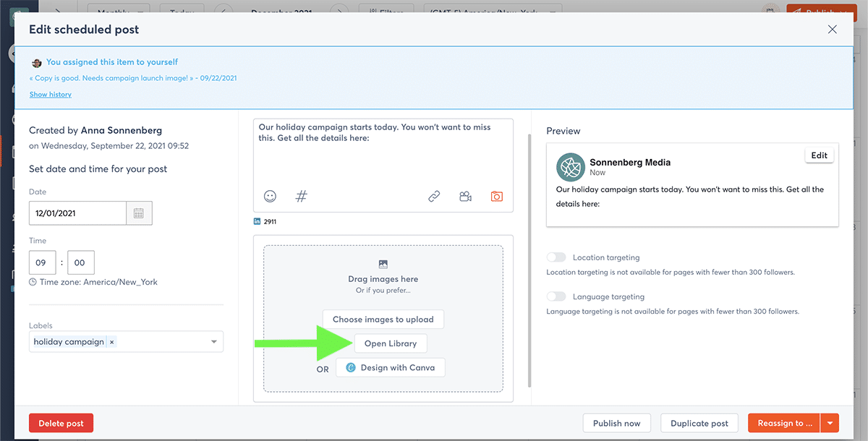Click Show history link
The width and height of the screenshot is (868, 441).
51,95
